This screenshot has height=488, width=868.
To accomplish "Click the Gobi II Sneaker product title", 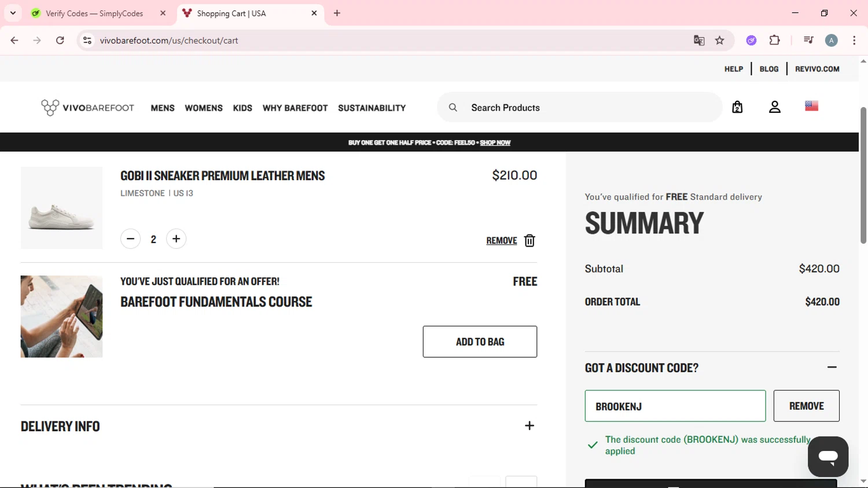I will click(x=223, y=175).
